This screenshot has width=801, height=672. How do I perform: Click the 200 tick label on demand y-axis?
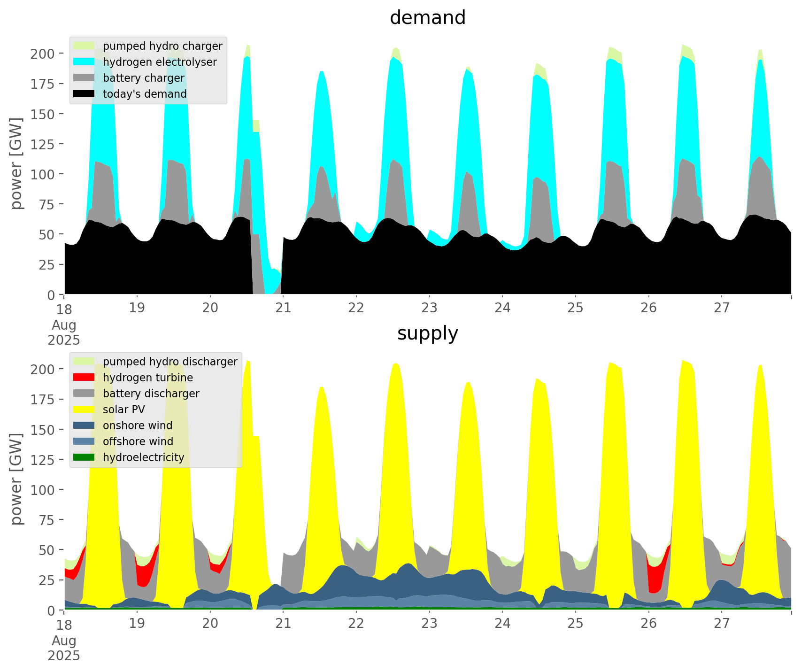[43, 54]
